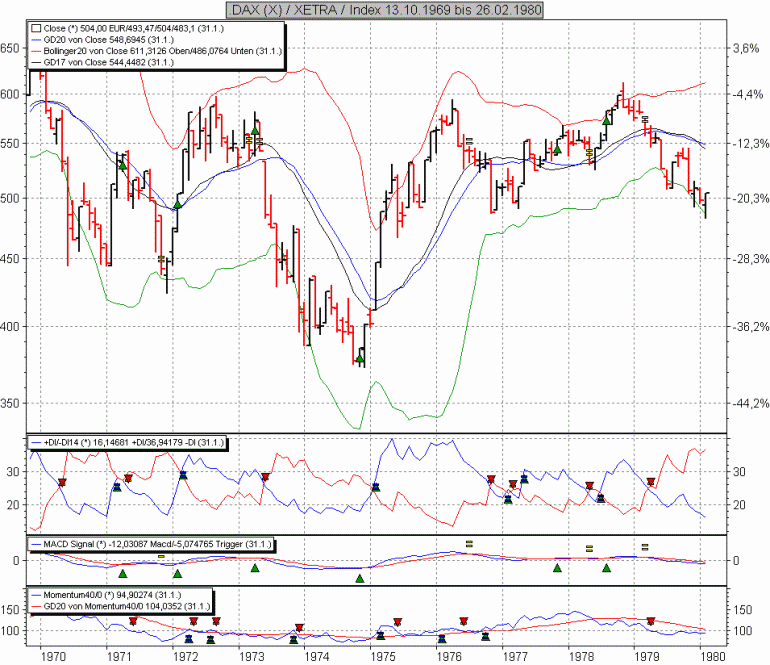
Task: Click the green triangle at the 1974 price low
Action: [x=360, y=359]
